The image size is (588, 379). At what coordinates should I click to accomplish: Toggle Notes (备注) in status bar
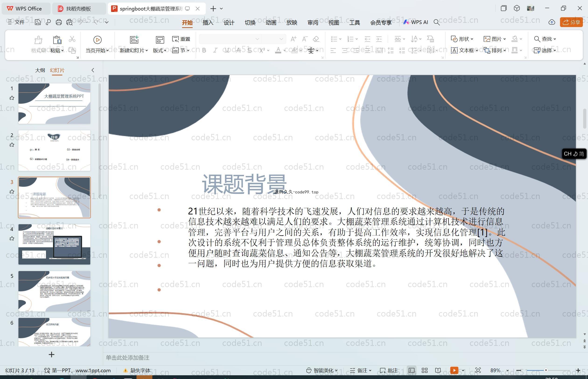(x=360, y=370)
